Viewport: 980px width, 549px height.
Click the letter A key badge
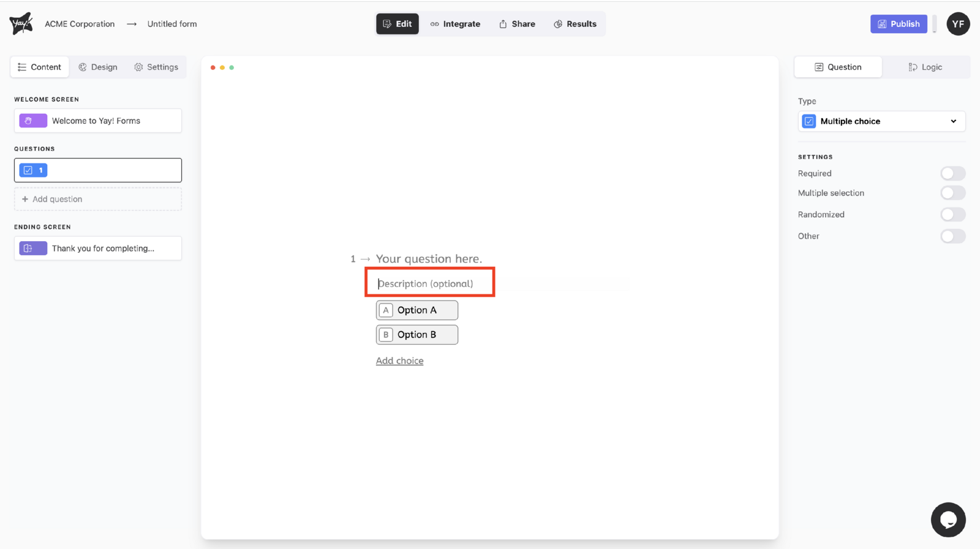[x=386, y=310]
